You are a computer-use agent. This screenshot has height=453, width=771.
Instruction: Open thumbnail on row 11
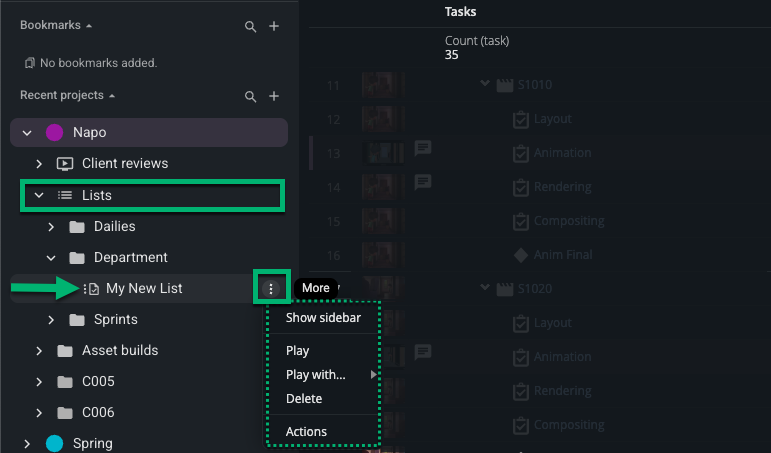pos(383,85)
